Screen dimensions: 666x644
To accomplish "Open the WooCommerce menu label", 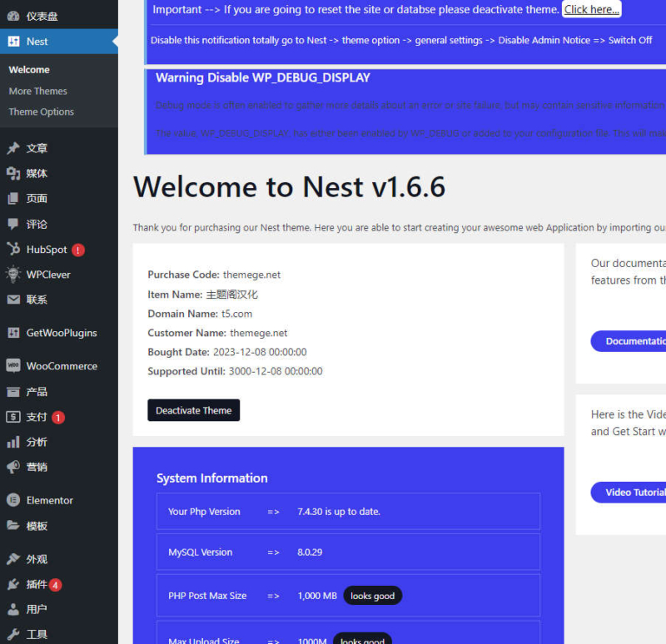I will (x=62, y=366).
